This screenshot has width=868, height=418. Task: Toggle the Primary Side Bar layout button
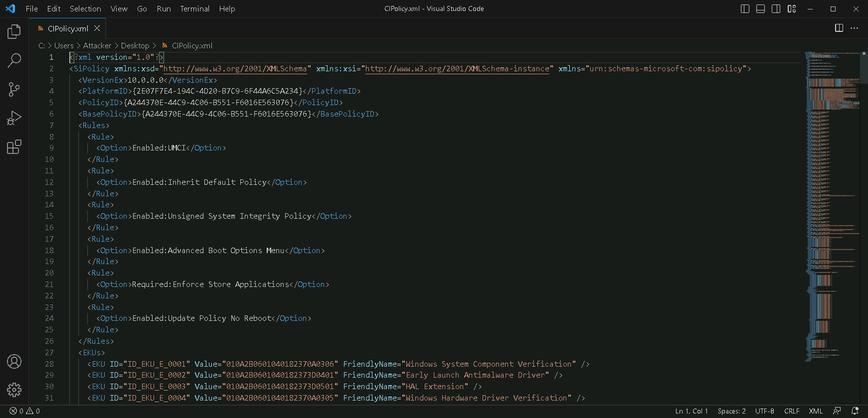tap(745, 9)
